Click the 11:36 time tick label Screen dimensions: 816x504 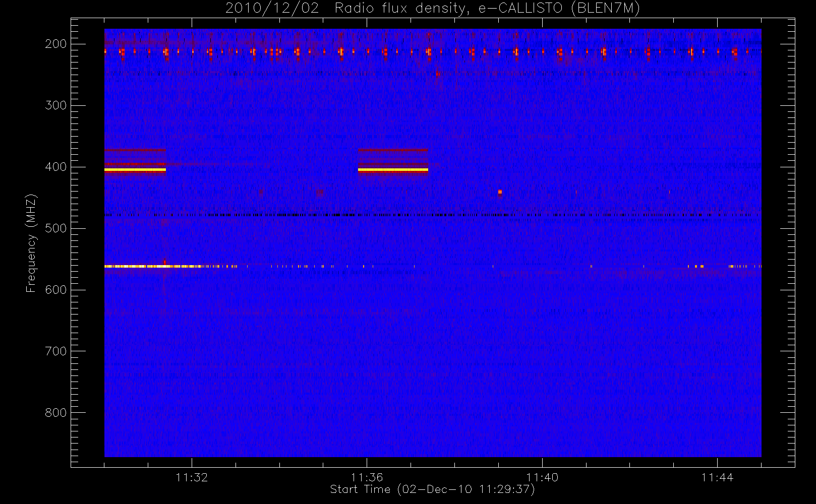pyautogui.click(x=367, y=477)
